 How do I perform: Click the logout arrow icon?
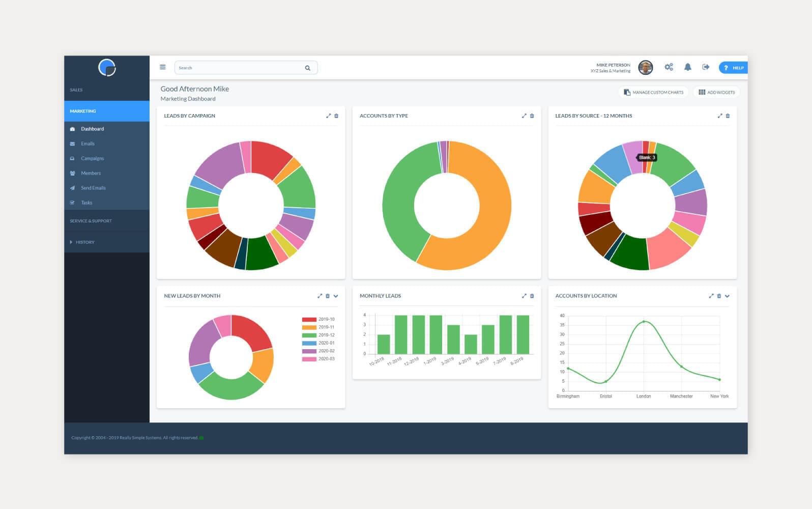pos(706,67)
